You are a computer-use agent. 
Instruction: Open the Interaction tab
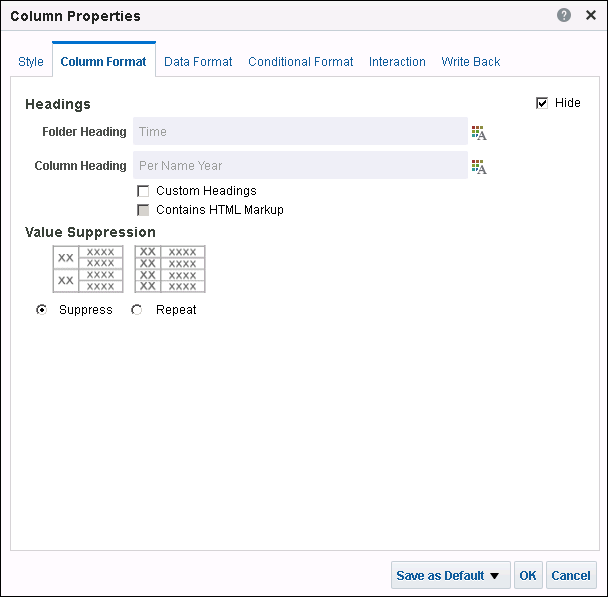click(x=397, y=62)
